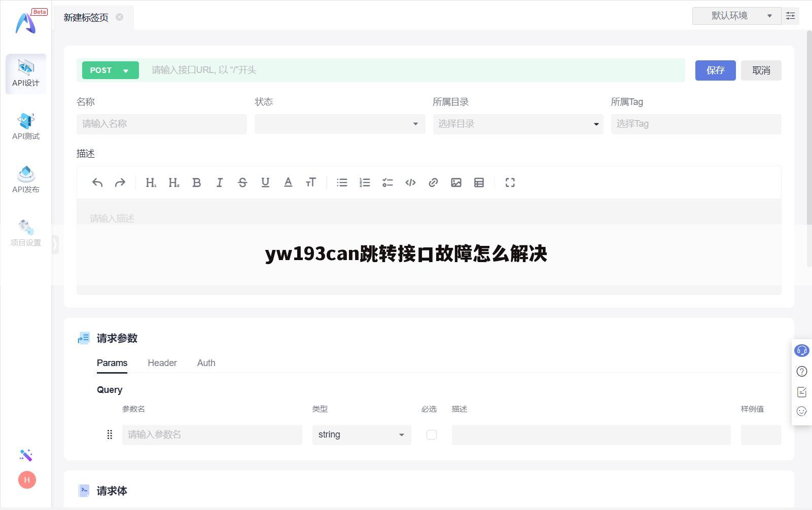Click the 取消 button
This screenshot has width=812, height=510.
(x=761, y=70)
